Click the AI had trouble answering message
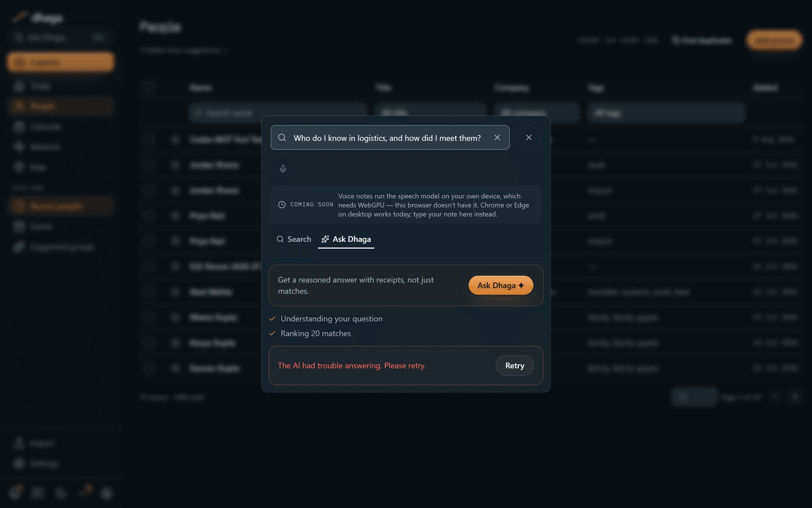 (x=352, y=365)
